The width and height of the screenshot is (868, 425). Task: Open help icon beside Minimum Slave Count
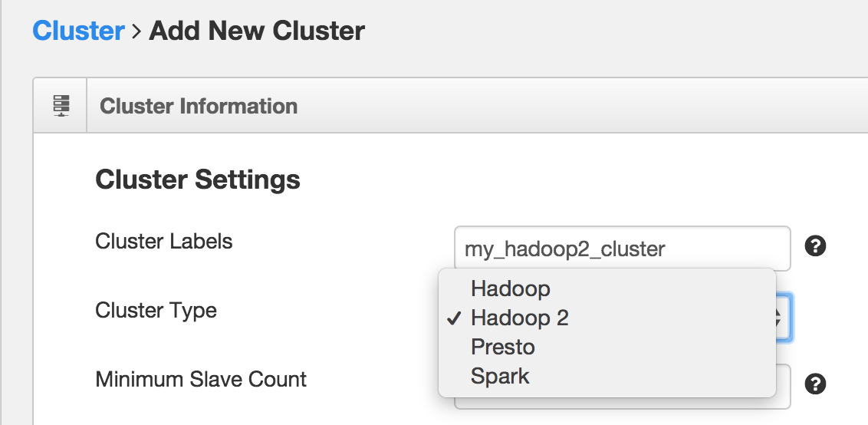coord(815,384)
